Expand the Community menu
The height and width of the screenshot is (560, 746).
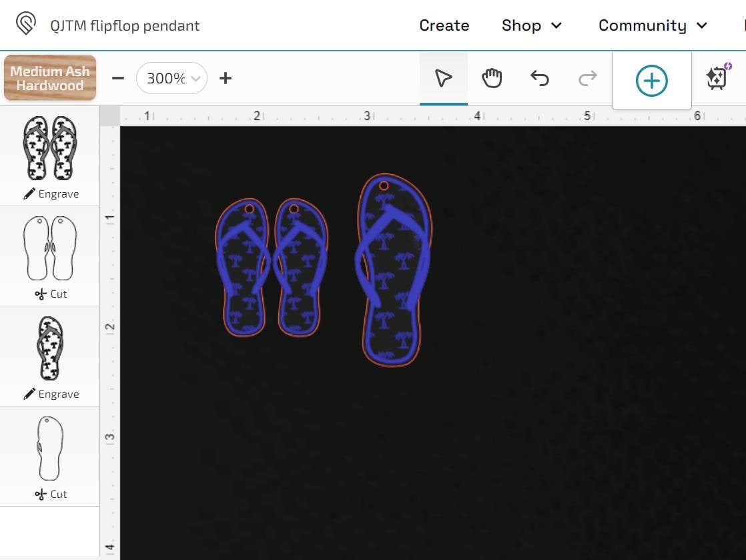[653, 25]
